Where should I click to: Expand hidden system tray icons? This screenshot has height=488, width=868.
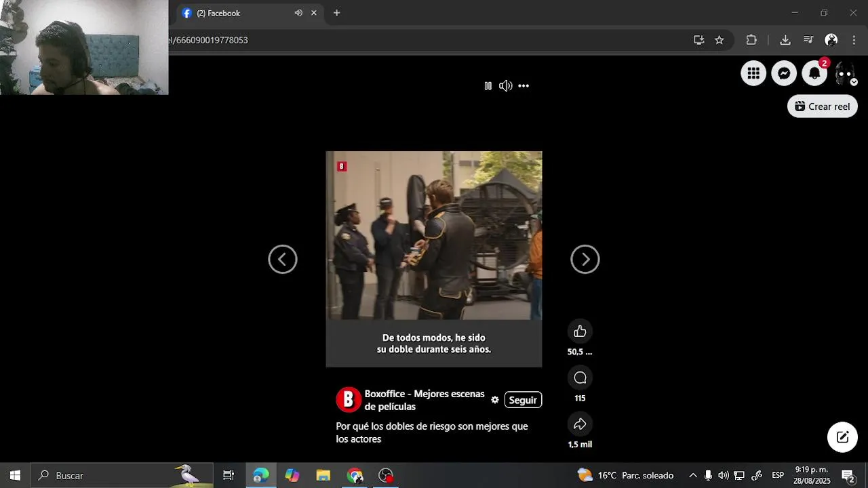coord(692,475)
